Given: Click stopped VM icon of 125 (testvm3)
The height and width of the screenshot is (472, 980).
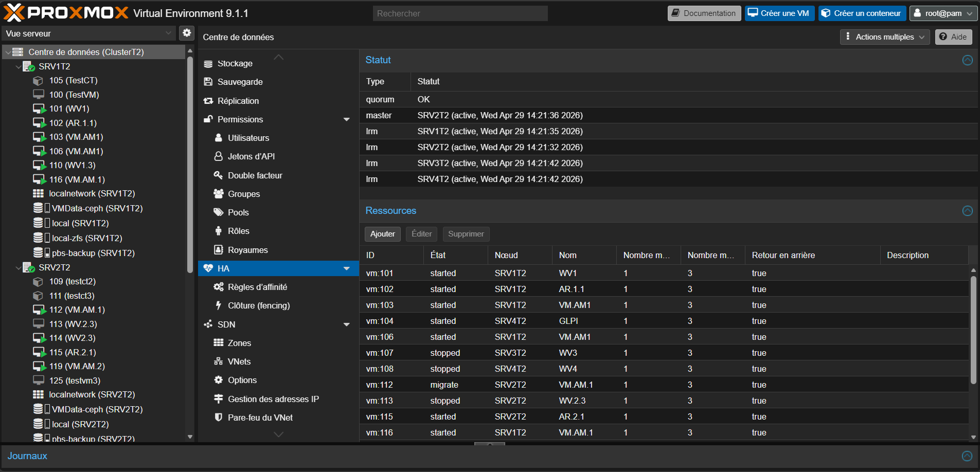Looking at the screenshot, I should [38, 380].
